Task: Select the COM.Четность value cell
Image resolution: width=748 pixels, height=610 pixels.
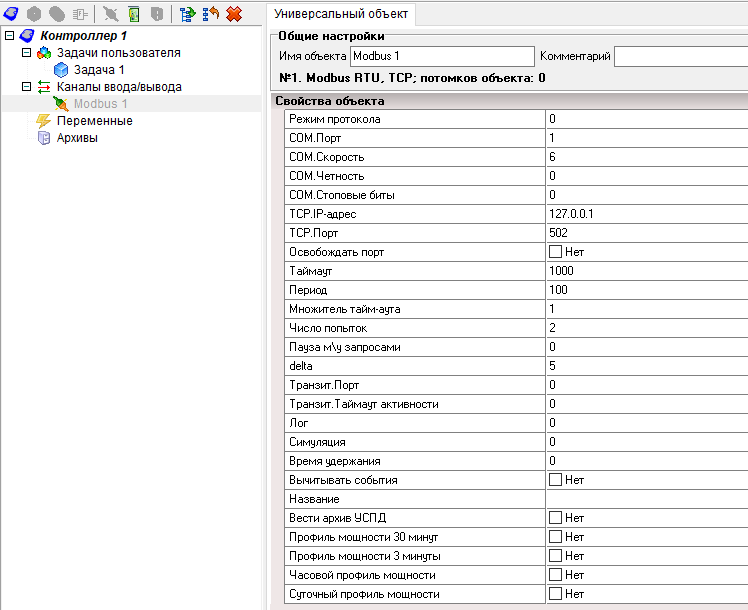Action: [647, 176]
